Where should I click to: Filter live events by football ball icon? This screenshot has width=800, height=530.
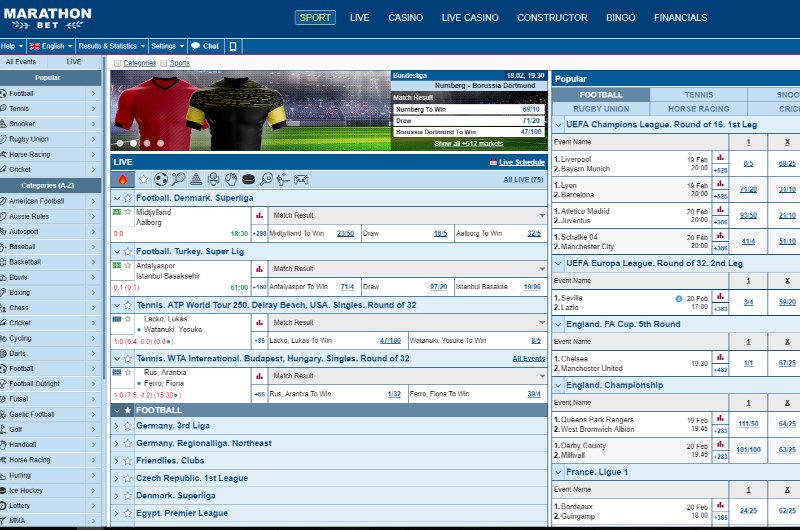(x=161, y=180)
